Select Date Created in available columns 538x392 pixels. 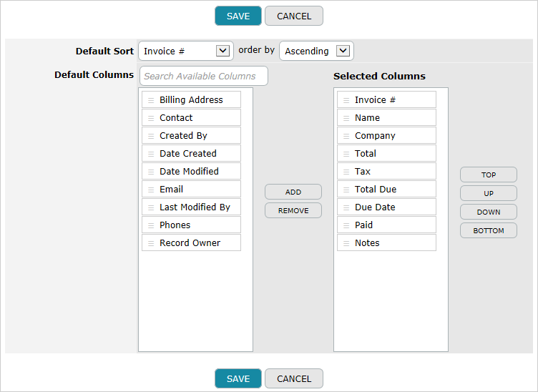click(x=192, y=153)
